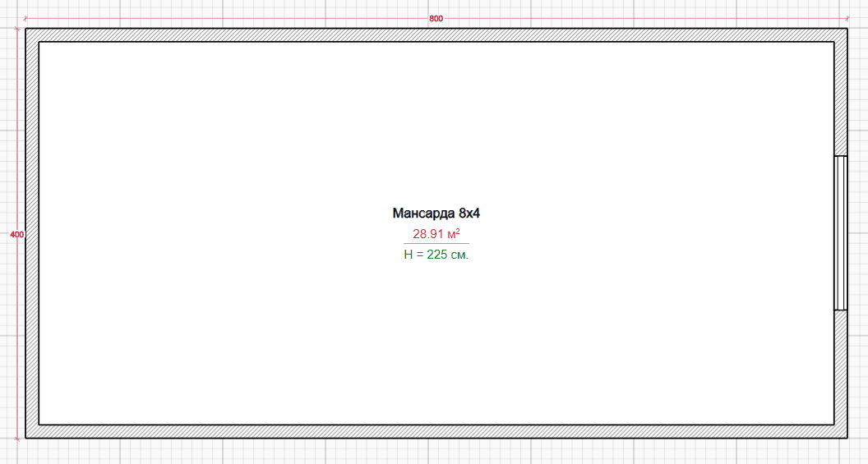Select the room label "Мансарда 8x4"
Image resolution: width=868 pixels, height=464 pixels.
(x=436, y=214)
